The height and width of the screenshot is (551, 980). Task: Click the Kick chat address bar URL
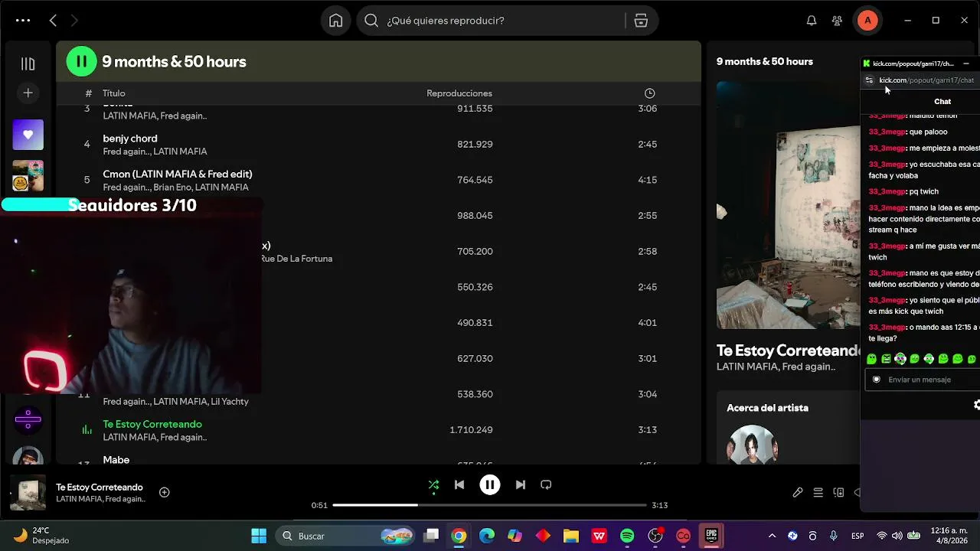[926, 80]
